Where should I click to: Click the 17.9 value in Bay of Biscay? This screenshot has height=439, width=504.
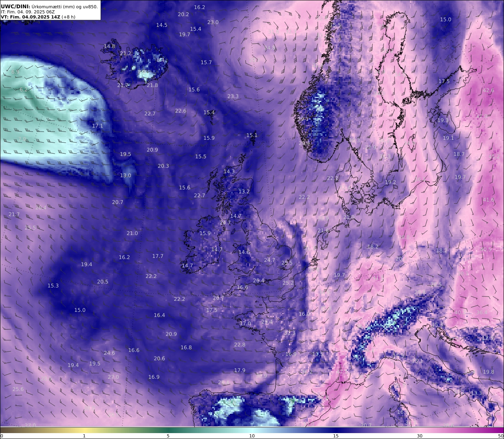240,370
